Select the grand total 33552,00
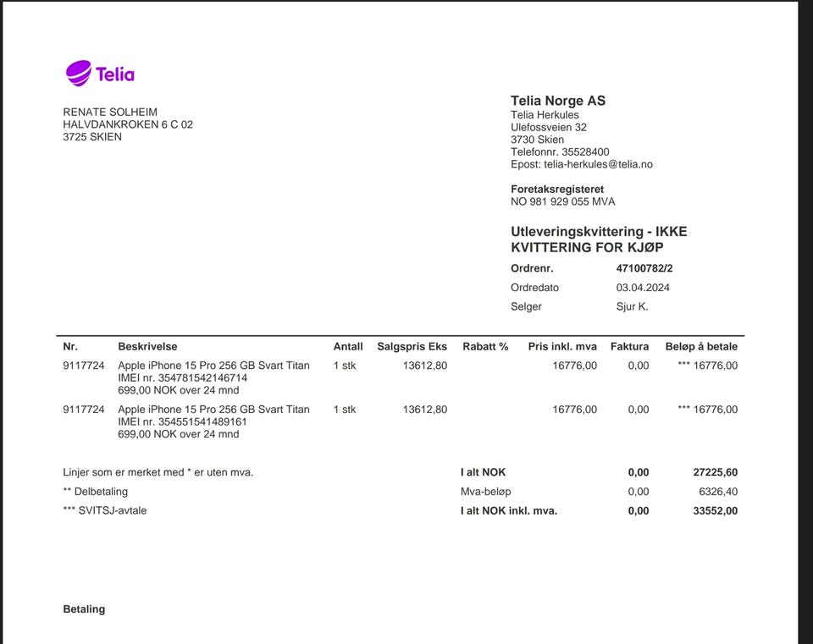Image resolution: width=813 pixels, height=644 pixels. pyautogui.click(x=716, y=511)
